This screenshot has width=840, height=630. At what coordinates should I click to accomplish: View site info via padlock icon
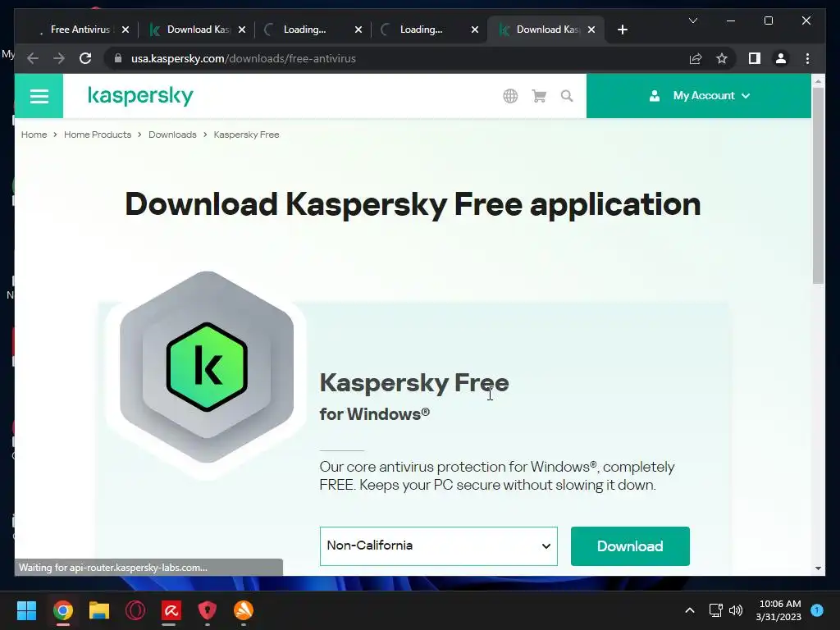click(x=118, y=58)
